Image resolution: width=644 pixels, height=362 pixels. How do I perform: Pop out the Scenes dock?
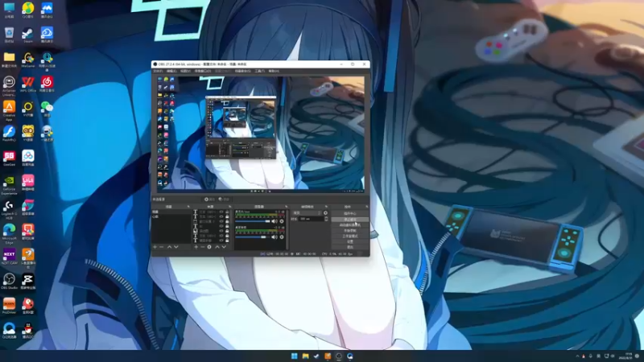pos(188,207)
